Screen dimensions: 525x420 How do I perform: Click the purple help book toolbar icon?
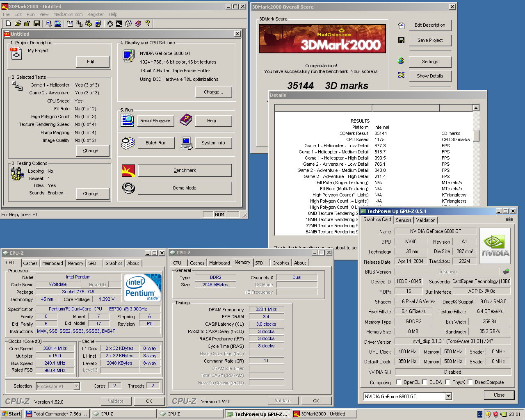tap(138, 24)
